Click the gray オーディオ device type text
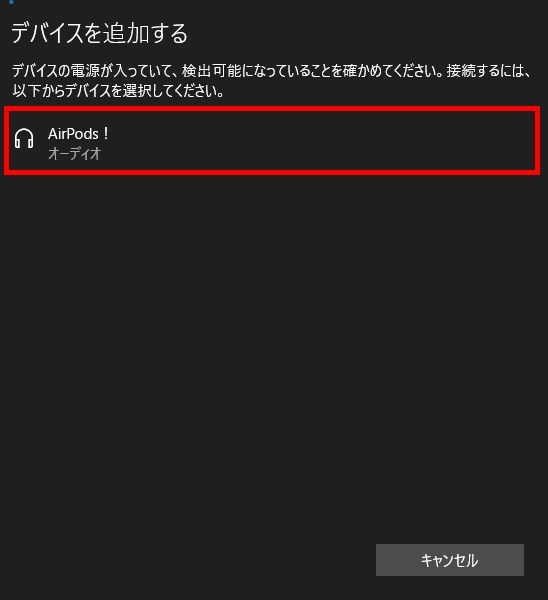Viewport: 548px width, 600px height. pos(74,154)
